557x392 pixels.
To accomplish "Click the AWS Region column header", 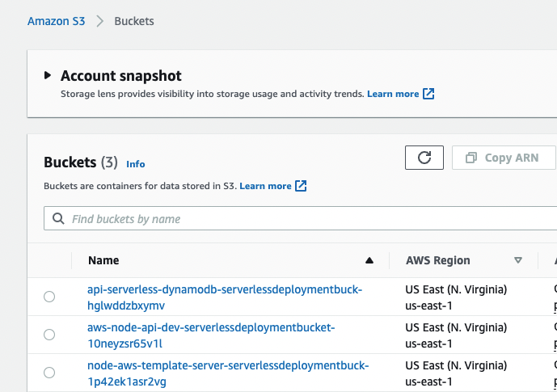I will coord(438,260).
